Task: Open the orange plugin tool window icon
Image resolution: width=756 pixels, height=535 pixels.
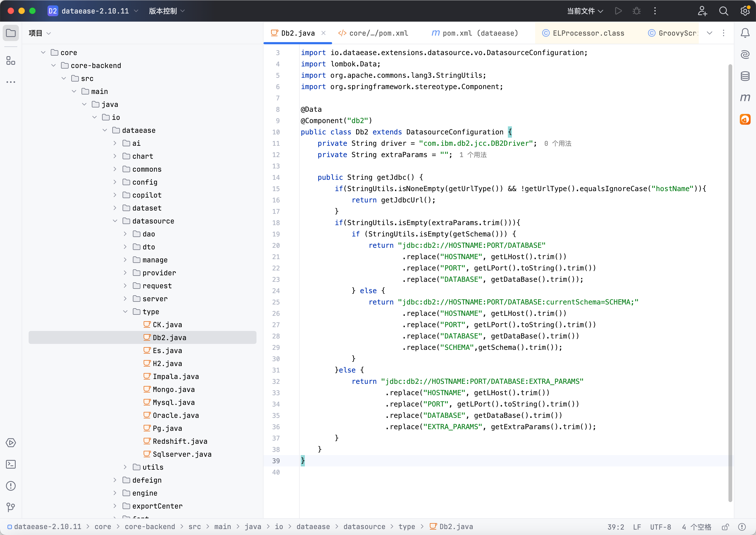Action: click(745, 119)
